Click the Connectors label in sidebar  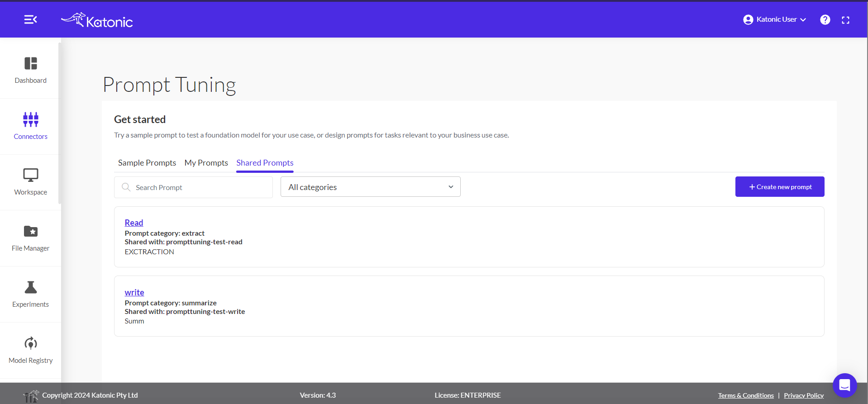click(x=31, y=137)
